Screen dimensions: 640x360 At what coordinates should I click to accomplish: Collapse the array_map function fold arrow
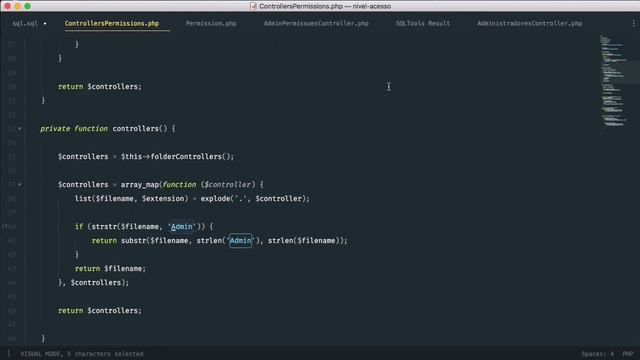pyautogui.click(x=19, y=184)
